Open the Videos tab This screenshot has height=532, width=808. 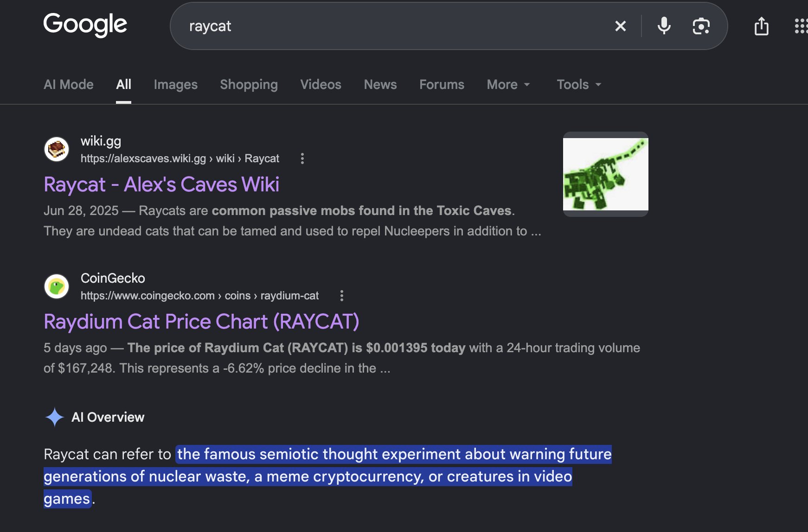[x=321, y=84]
